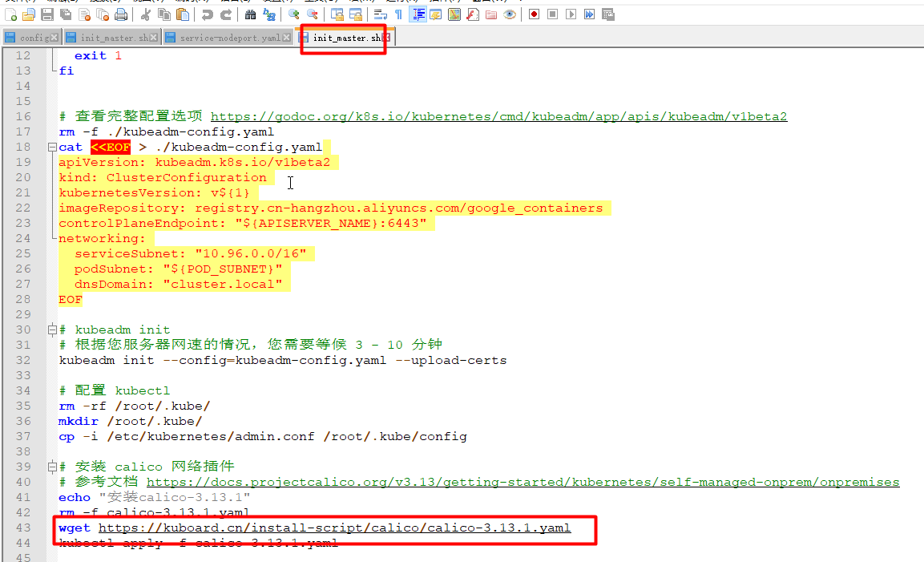The width and height of the screenshot is (924, 562).
Task: Toggle synchronized horizontal scrolling
Action: point(355,14)
